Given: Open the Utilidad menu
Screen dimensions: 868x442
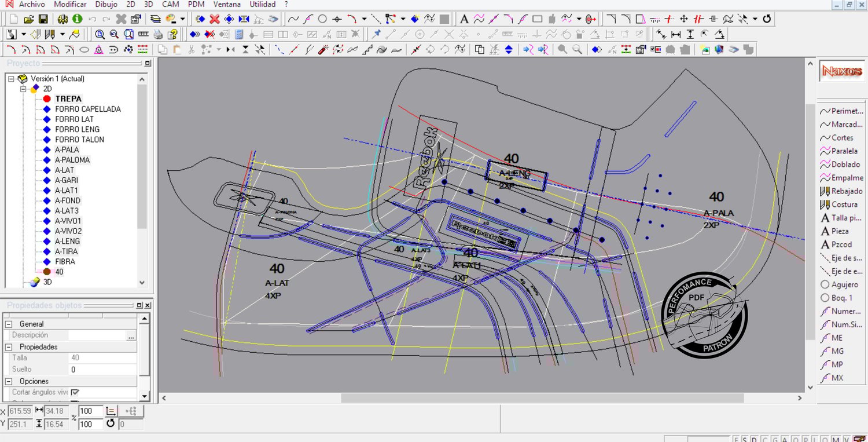Looking at the screenshot, I should [x=262, y=4].
